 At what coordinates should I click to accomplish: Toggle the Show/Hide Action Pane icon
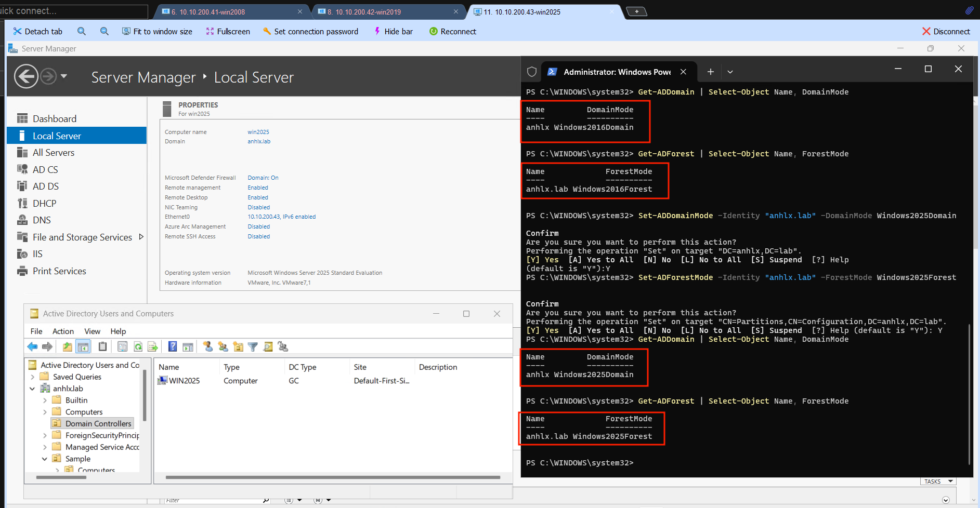[188, 346]
